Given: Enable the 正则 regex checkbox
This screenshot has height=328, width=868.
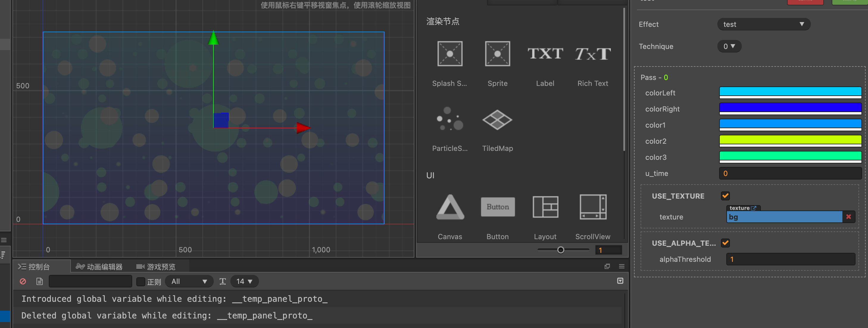Looking at the screenshot, I should point(140,281).
